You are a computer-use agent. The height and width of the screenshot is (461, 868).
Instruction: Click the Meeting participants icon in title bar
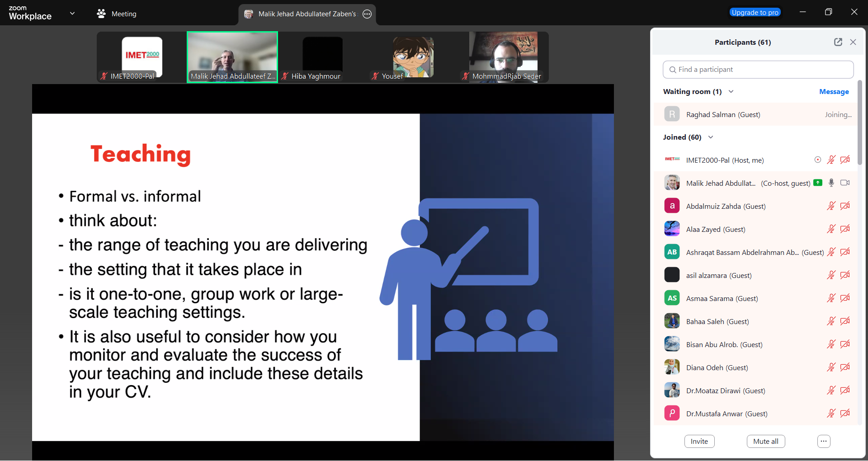click(101, 14)
